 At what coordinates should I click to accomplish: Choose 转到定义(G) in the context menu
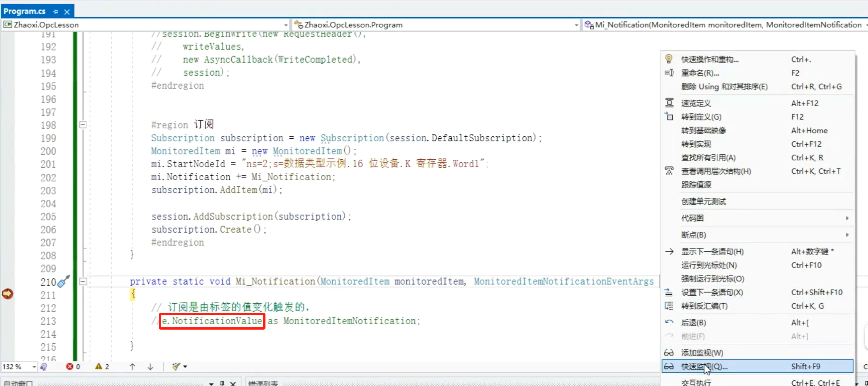[701, 117]
